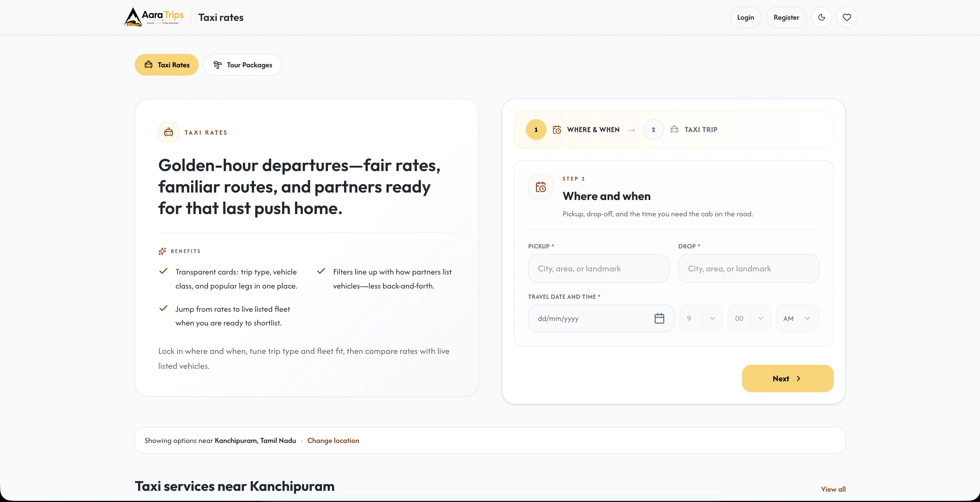Open favorites heart icon

(x=846, y=17)
